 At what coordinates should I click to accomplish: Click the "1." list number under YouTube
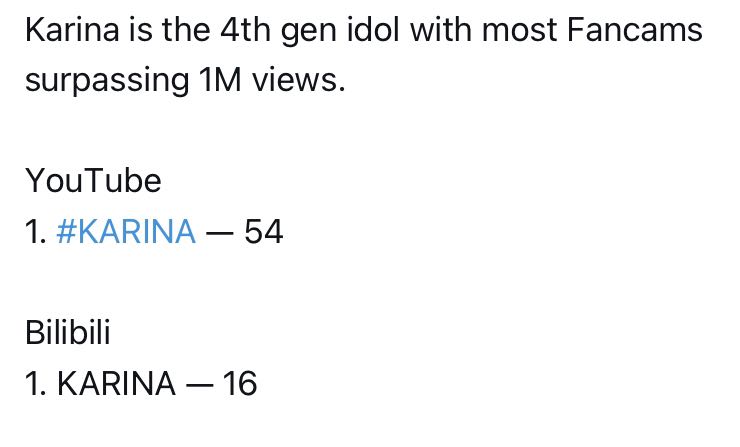click(36, 232)
